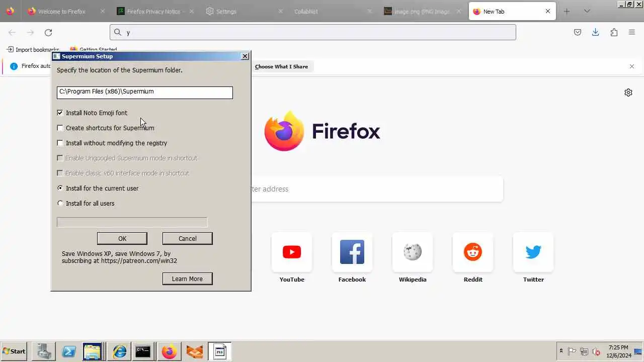Screen dimensions: 644x362
Task: Click OK in Supermium Setup
Action: point(122,238)
